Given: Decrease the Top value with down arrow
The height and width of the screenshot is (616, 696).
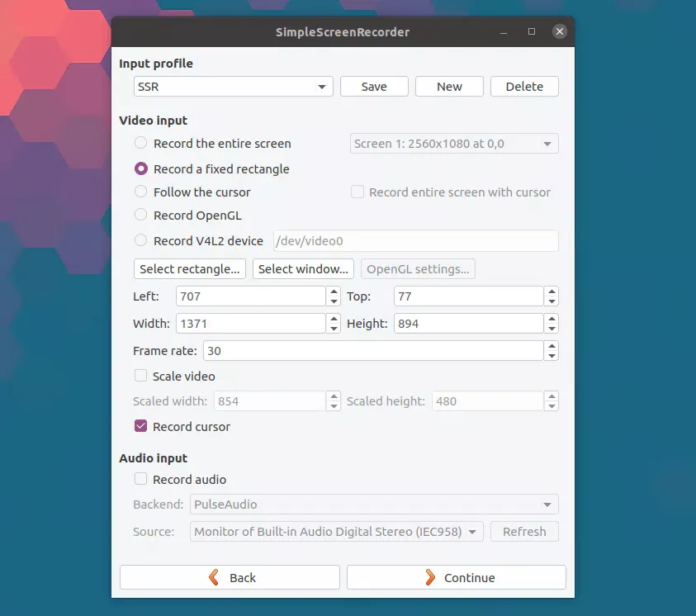Looking at the screenshot, I should click(552, 301).
